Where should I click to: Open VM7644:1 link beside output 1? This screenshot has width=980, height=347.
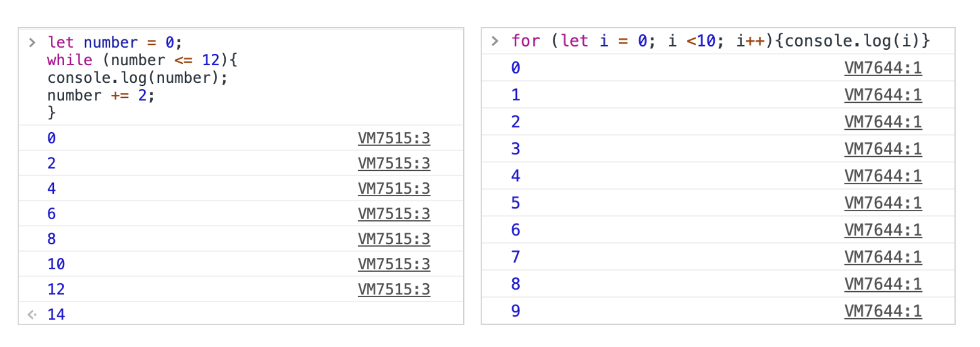(x=883, y=95)
